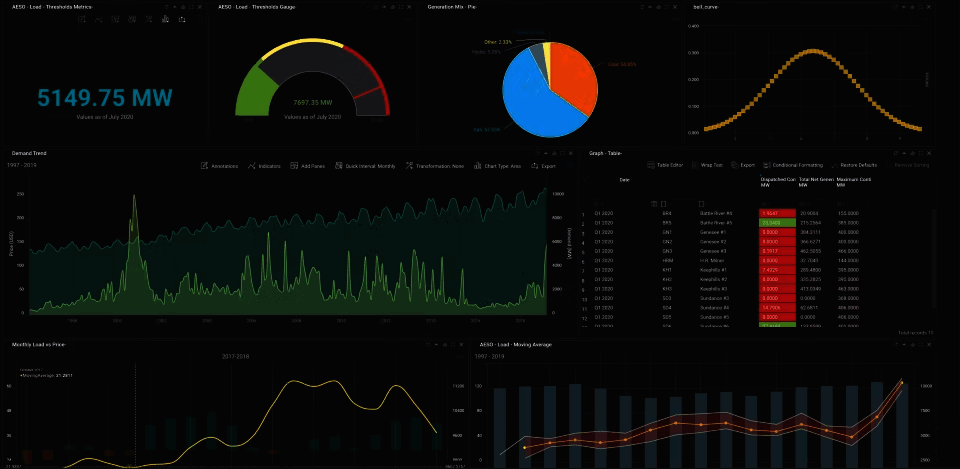Open Table Editor in Graph - Table panel
Viewport: 960px width, 469px height.
[665, 165]
